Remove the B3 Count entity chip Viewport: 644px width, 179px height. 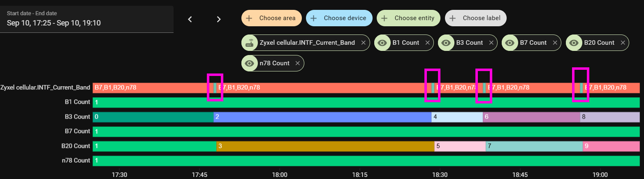coord(491,43)
